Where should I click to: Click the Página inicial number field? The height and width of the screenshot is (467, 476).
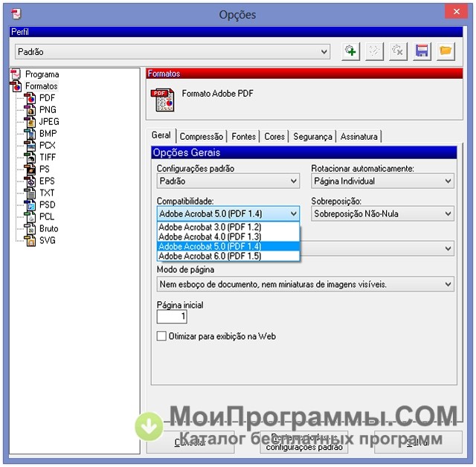coord(172,317)
